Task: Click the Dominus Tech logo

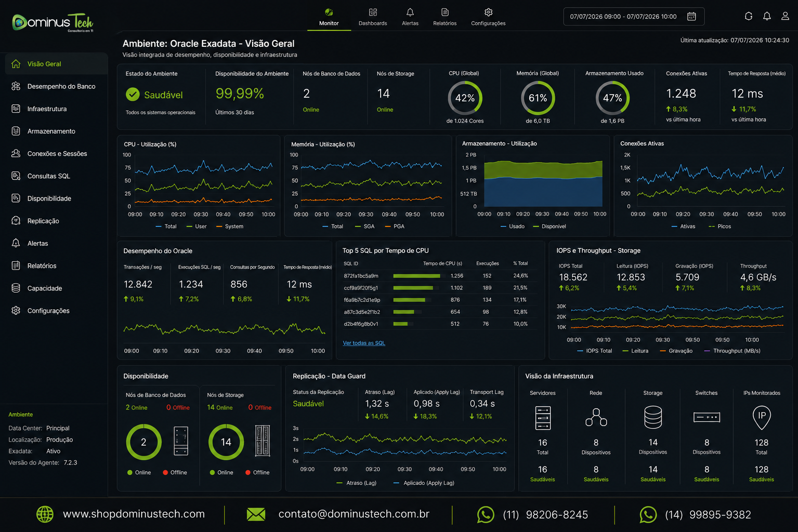Action: point(53,22)
